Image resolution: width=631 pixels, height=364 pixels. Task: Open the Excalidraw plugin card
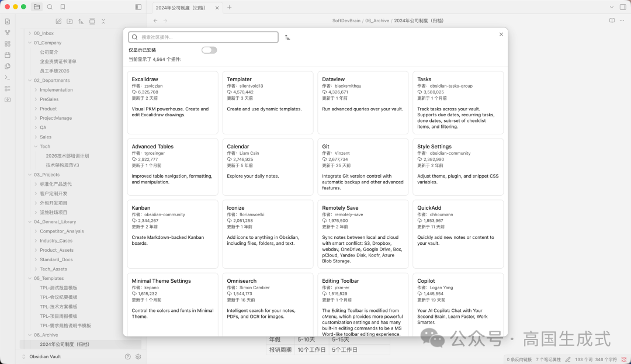click(172, 103)
